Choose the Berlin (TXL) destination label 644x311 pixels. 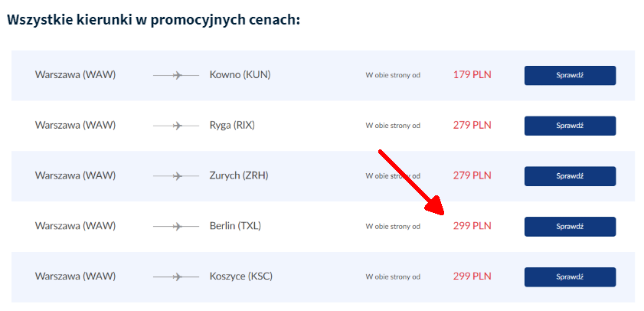coord(236,226)
